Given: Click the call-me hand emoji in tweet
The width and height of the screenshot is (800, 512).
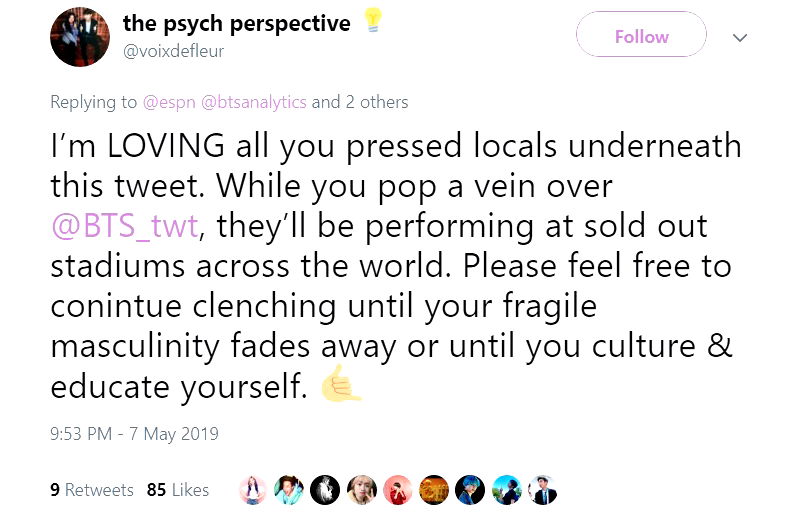Looking at the screenshot, I should pos(340,385).
